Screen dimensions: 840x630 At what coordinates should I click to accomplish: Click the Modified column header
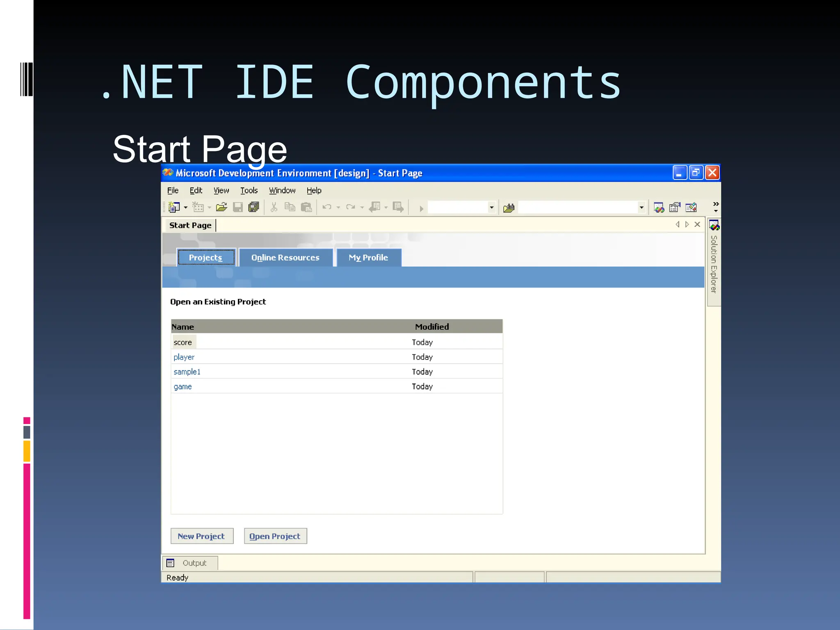[x=432, y=327]
